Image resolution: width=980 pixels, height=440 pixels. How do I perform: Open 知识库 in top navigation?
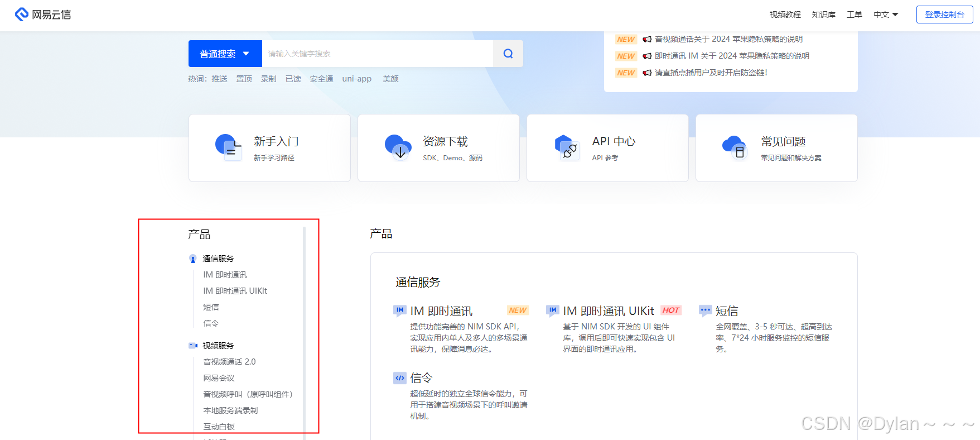(x=823, y=15)
